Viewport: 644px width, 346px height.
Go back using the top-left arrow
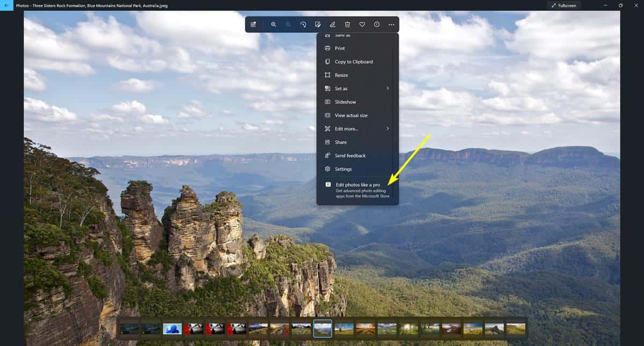(6, 5)
